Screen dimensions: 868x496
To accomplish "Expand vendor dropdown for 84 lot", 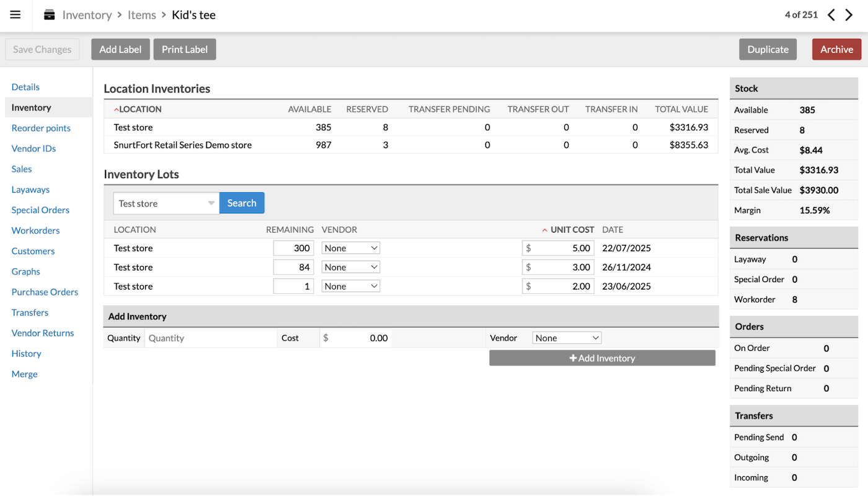I will coord(351,267).
